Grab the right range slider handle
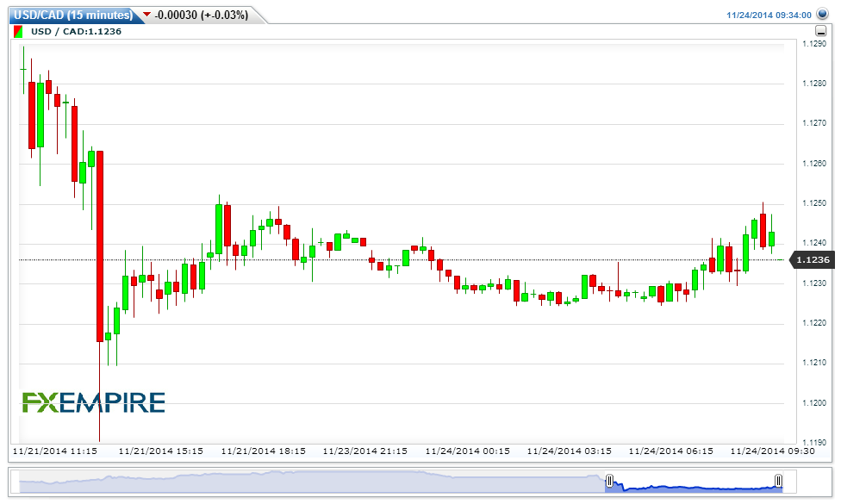This screenshot has width=841, height=504. click(778, 481)
